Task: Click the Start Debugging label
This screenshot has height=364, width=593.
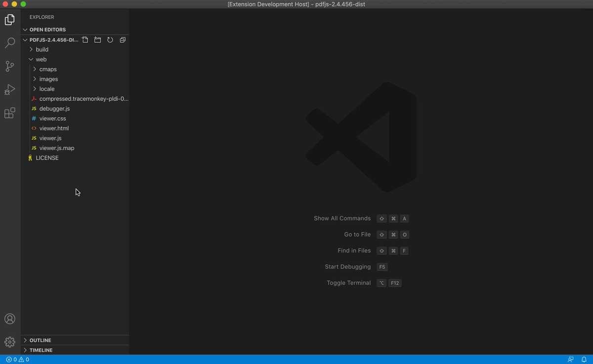Action: pos(347,267)
